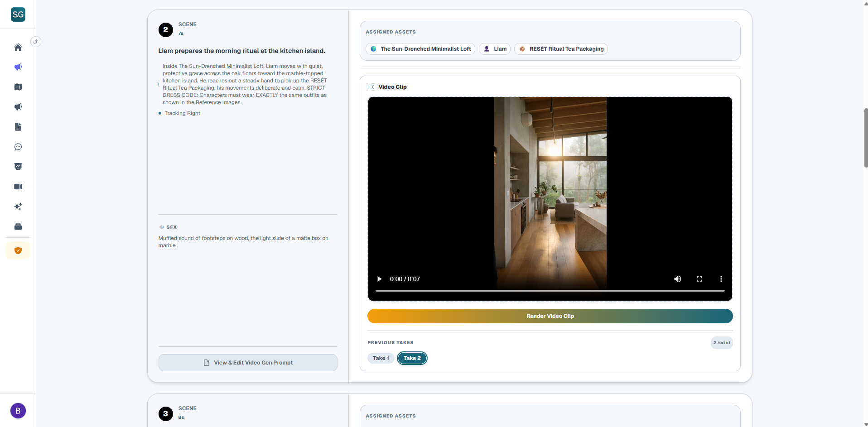Select Take 2 from previous takes
Image resolution: width=868 pixels, height=427 pixels.
[412, 358]
